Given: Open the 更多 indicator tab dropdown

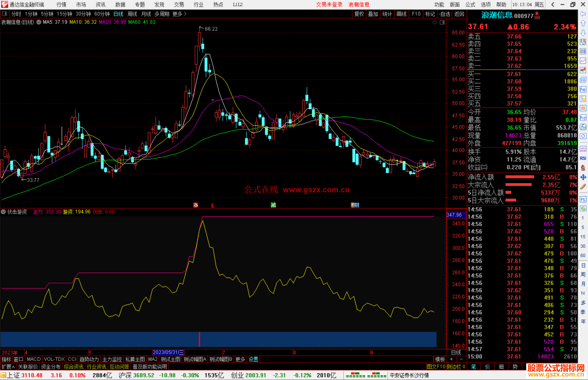Looking at the screenshot, I should click(x=240, y=359).
